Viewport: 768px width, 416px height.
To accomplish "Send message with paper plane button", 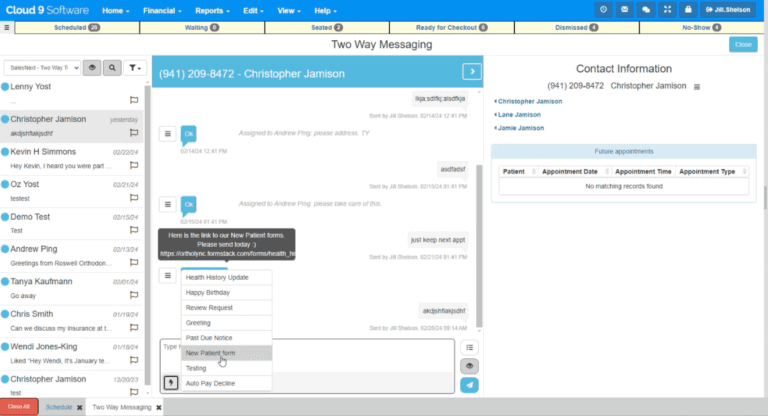I will click(x=469, y=385).
